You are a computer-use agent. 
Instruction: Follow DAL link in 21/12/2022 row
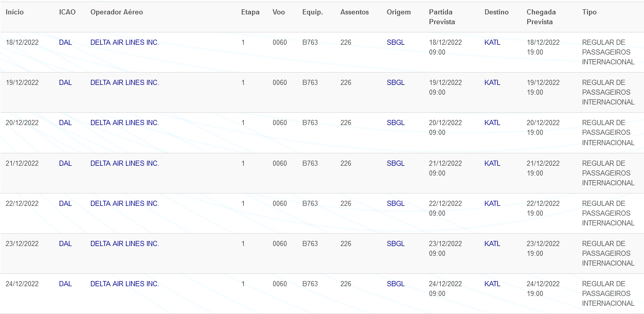point(65,163)
